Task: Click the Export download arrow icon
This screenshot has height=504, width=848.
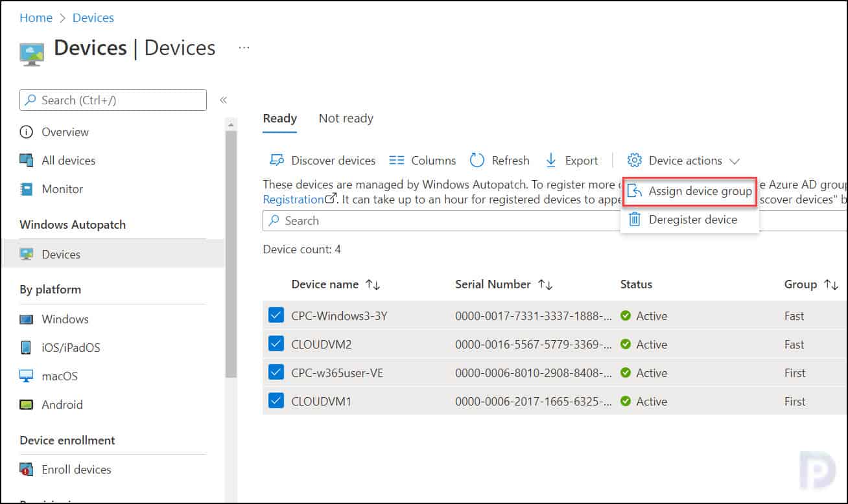Action: 551,161
